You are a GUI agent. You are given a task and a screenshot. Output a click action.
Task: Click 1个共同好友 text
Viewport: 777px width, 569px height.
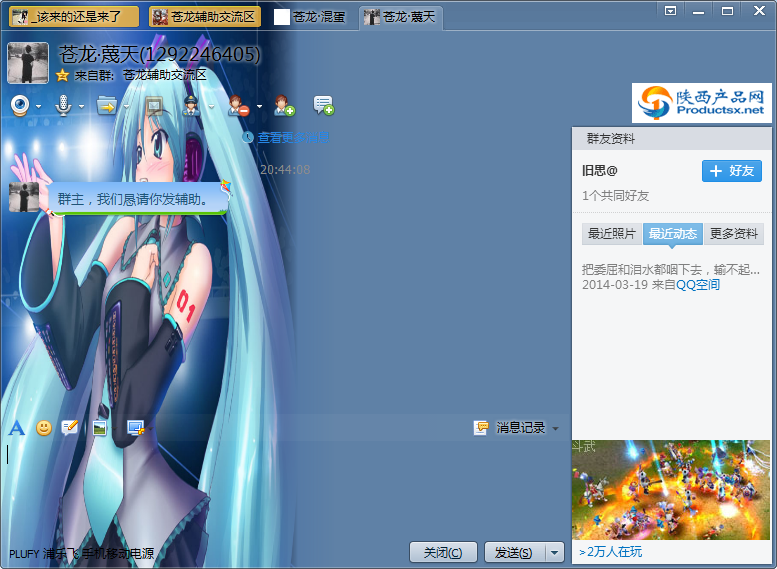[615, 196]
